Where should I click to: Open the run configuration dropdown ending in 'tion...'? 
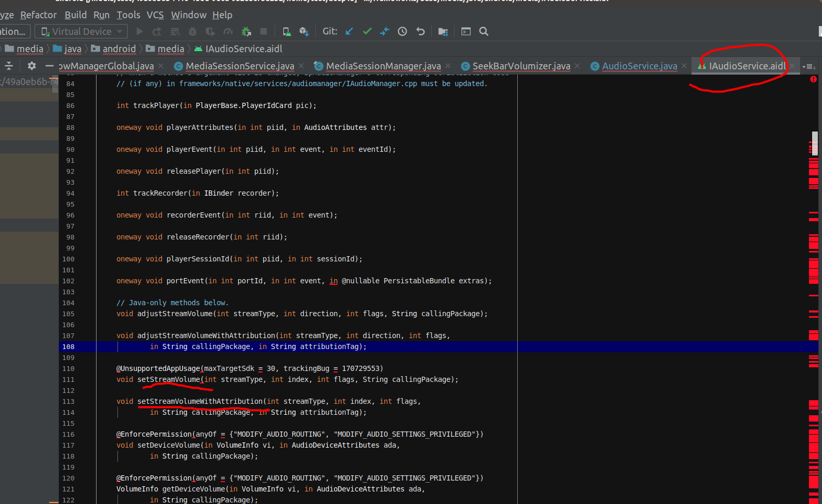pyautogui.click(x=14, y=31)
